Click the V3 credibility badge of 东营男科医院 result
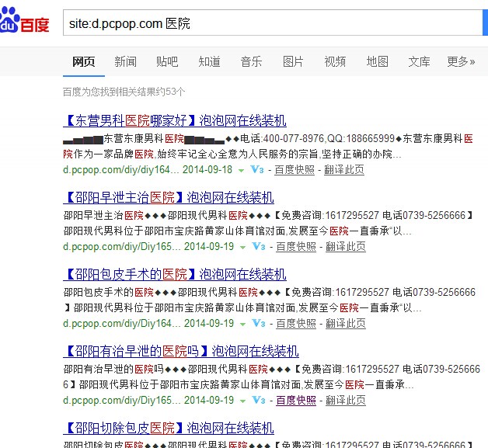488x448 pixels. coord(257,170)
